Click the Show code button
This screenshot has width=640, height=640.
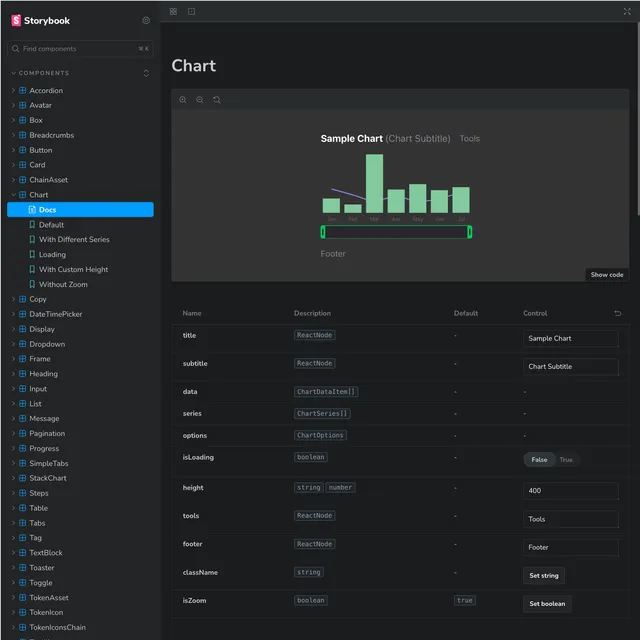[x=607, y=275]
